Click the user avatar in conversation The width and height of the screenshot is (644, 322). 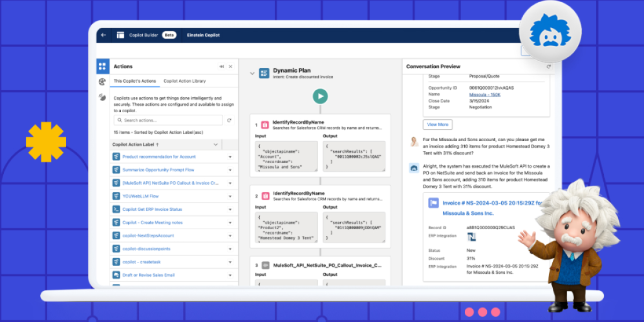[x=414, y=142]
